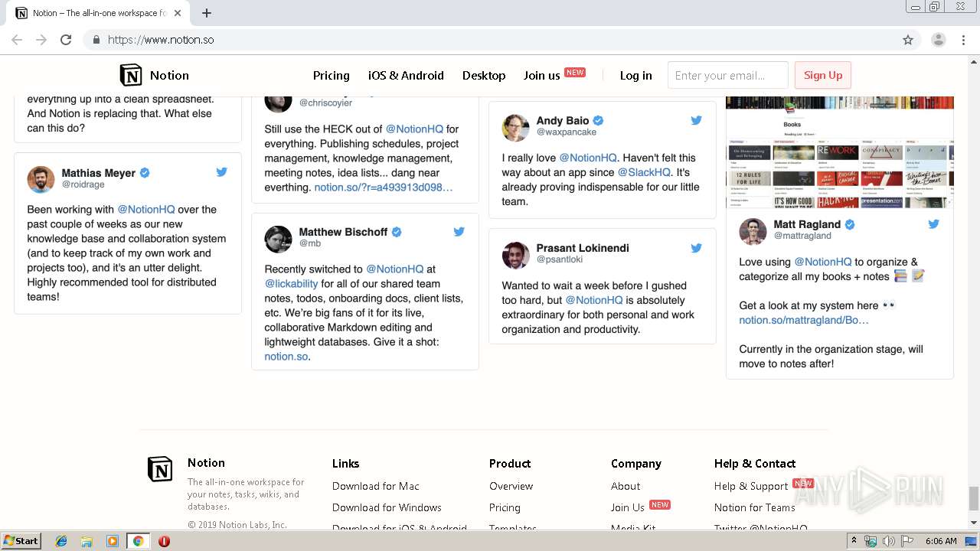
Task: Go to iOS & Android in the header
Action: point(406,75)
